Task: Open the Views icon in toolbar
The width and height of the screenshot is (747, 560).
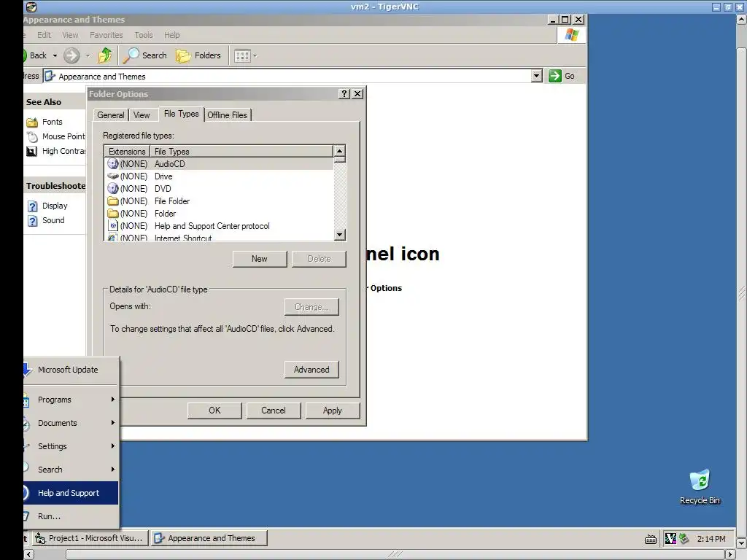Action: 242,55
